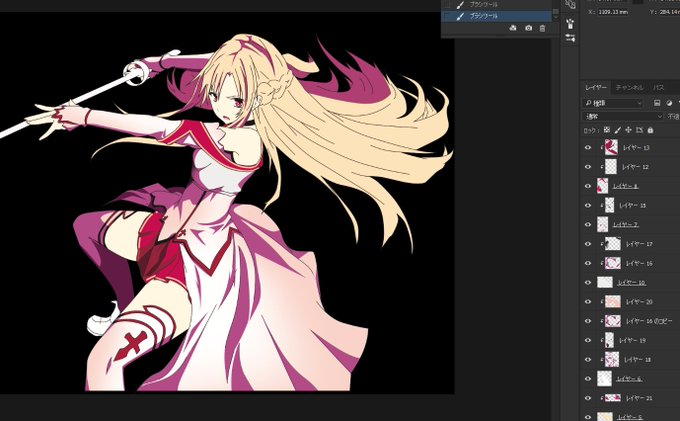
Task: Open the collapsed brush presets panel icon
Action: coord(570,23)
